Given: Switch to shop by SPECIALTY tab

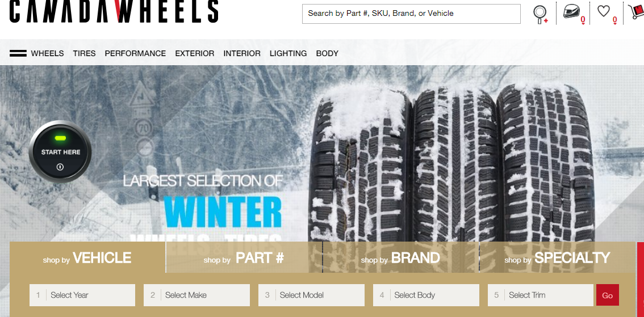Looking at the screenshot, I should 557,257.
